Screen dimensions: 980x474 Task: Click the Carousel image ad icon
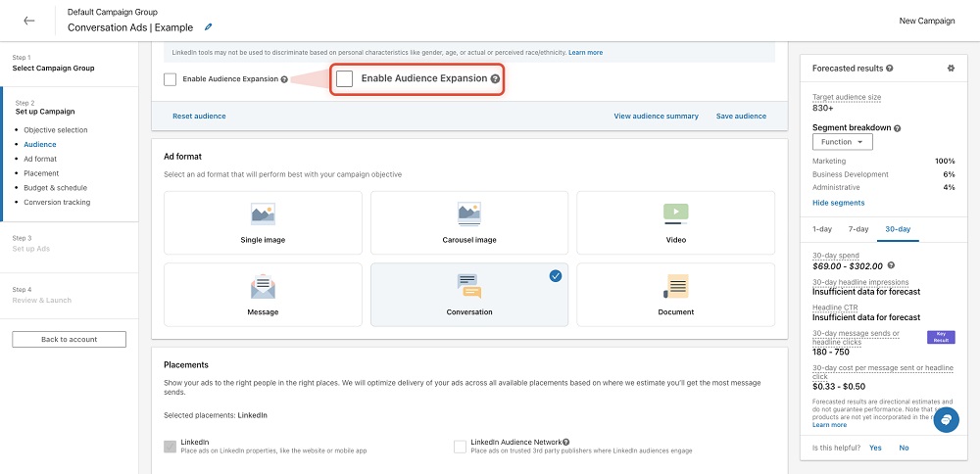(468, 214)
